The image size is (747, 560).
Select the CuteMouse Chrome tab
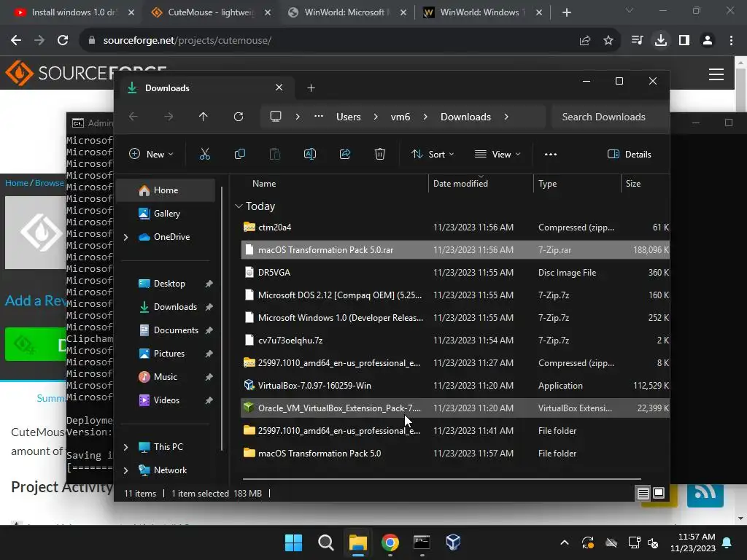[x=211, y=12]
